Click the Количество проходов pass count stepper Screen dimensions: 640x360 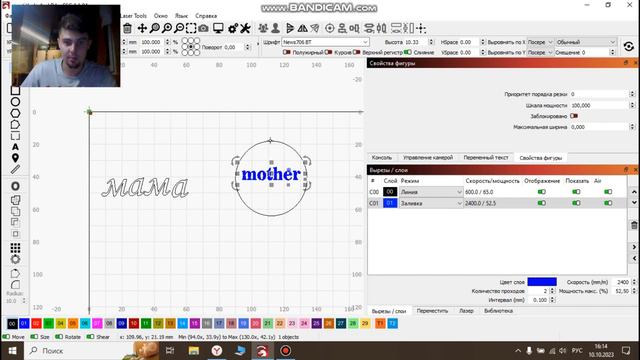(552, 291)
